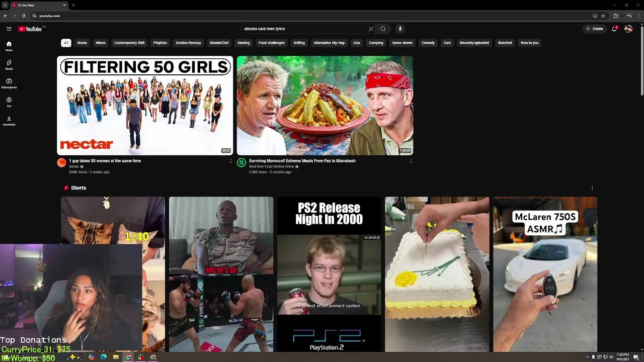
Task: Open the cake decorating short
Action: point(437,274)
